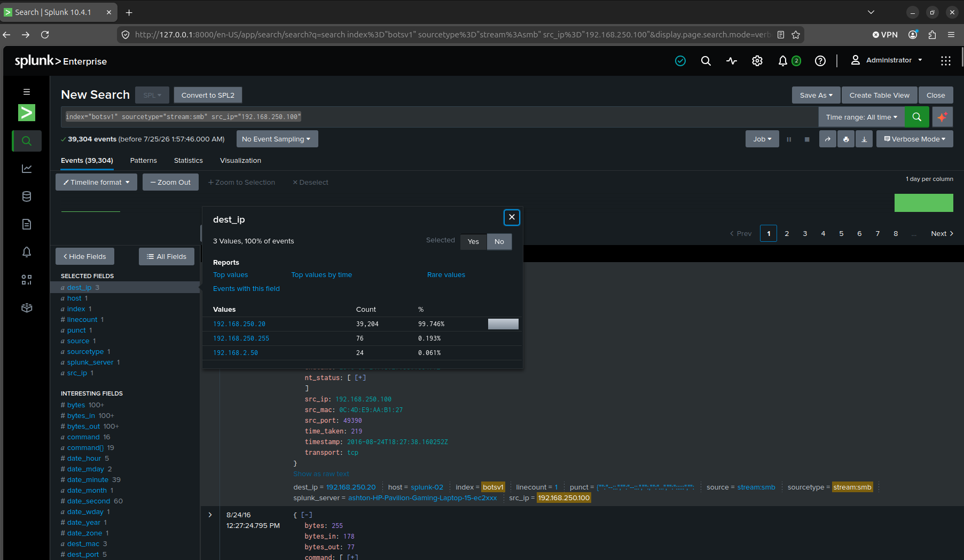964x560 pixels.
Task: Switch to the Patterns tab
Action: click(x=144, y=160)
